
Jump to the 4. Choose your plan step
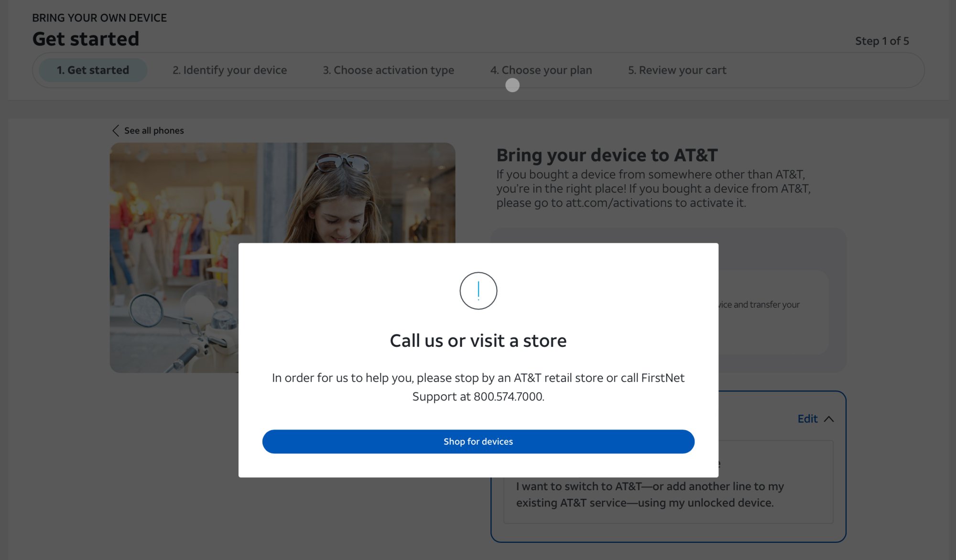click(x=541, y=70)
